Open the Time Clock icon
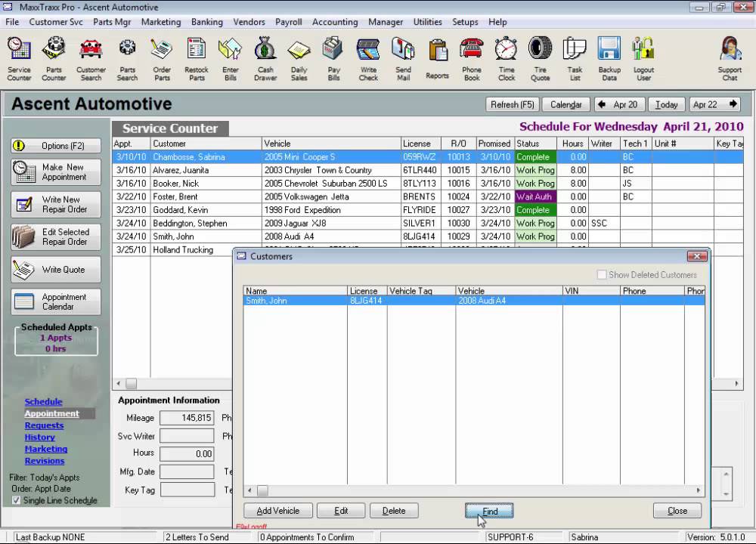Image resolution: width=756 pixels, height=544 pixels. [x=507, y=59]
